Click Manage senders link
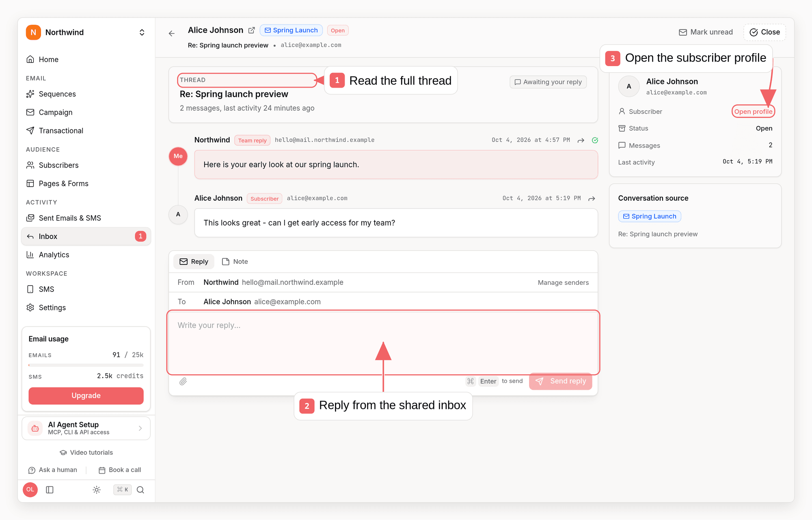Viewport: 812px width, 520px height. pos(563,283)
